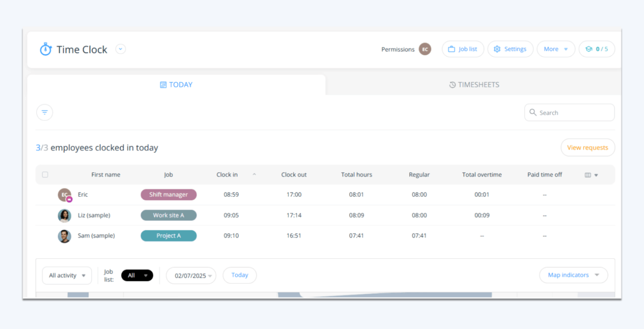Viewport: 644px width, 329px height.
Task: Click the search magnifier icon
Action: click(x=533, y=112)
